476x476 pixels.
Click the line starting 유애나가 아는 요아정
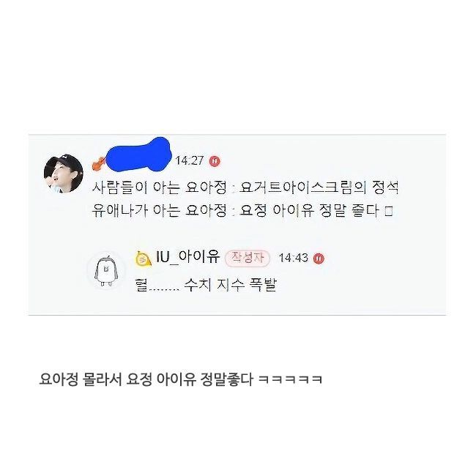click(242, 210)
